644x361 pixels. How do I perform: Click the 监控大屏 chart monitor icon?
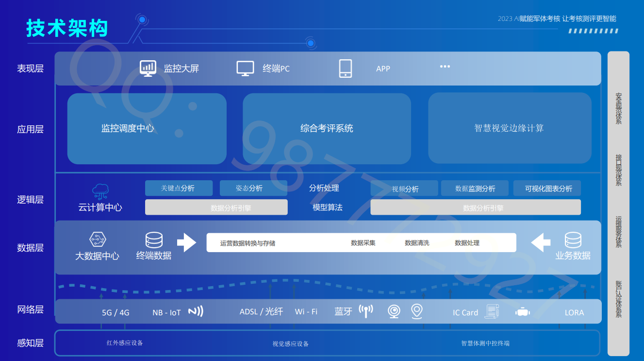pos(148,68)
